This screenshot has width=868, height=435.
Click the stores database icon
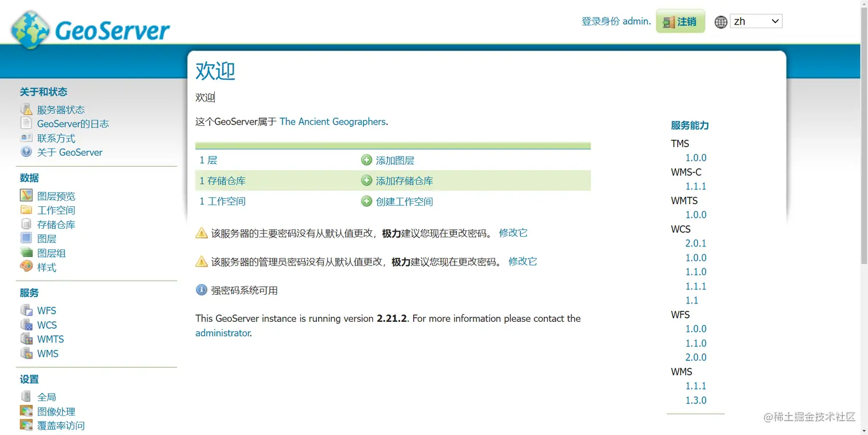click(x=26, y=224)
